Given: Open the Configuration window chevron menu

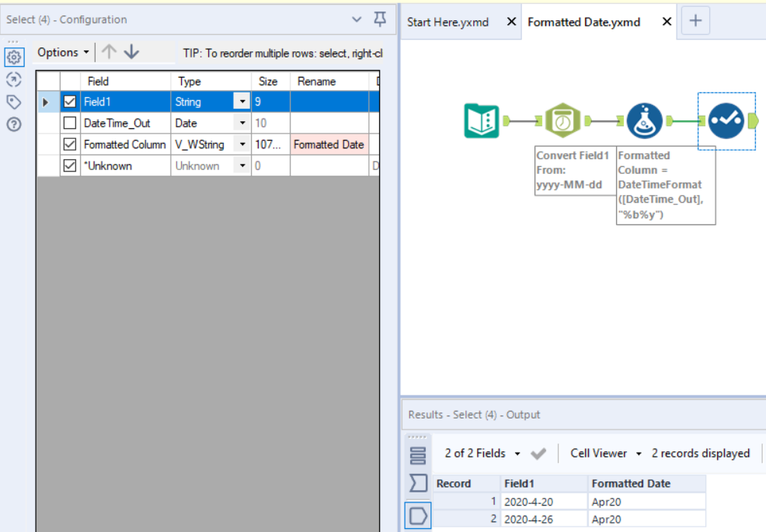Looking at the screenshot, I should [357, 19].
